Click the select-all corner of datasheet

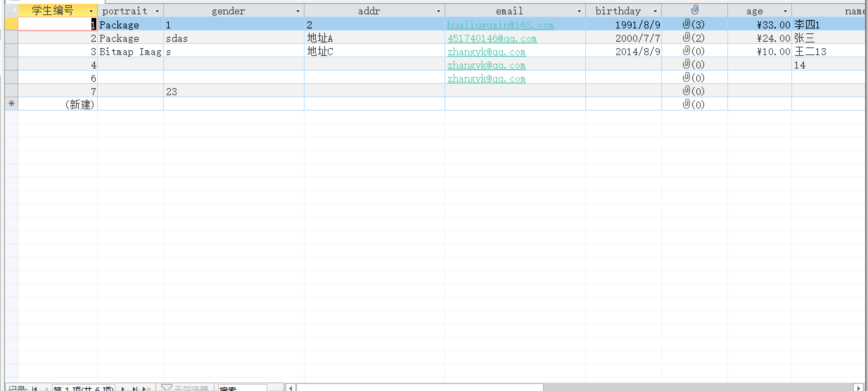[11, 11]
